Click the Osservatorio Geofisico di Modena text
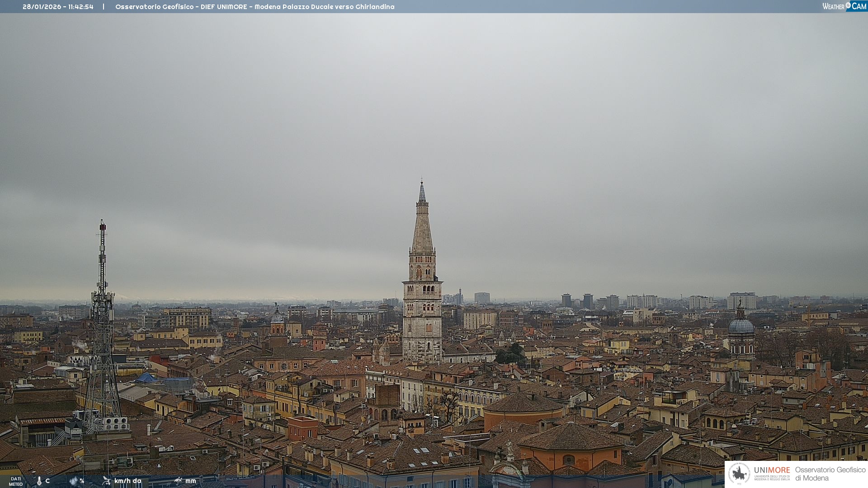This screenshot has width=868, height=488. tap(830, 474)
